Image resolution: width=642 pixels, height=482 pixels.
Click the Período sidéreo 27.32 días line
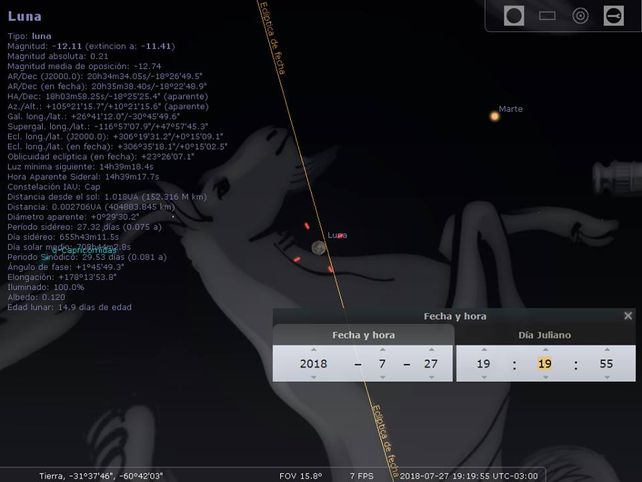point(84,227)
